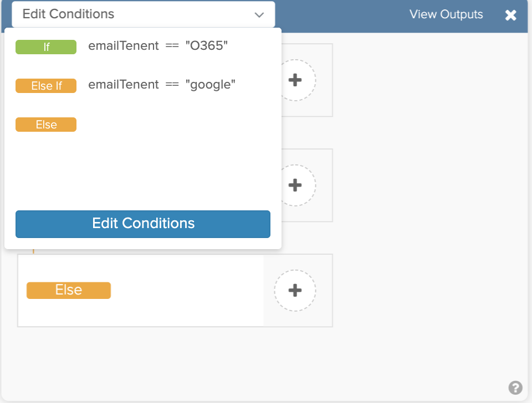Click the plus icon next to the Else branch
Screen dimensions: 532x403
[x=295, y=290]
